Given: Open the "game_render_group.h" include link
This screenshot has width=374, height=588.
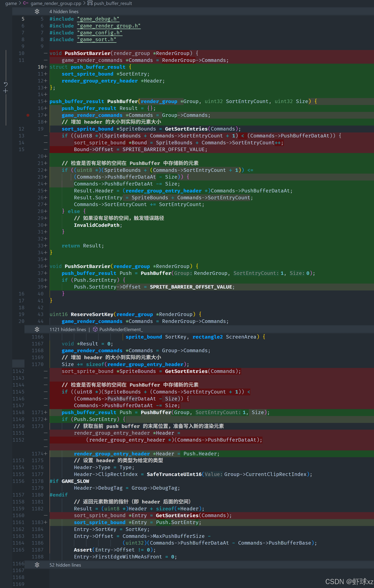Looking at the screenshot, I should point(109,26).
